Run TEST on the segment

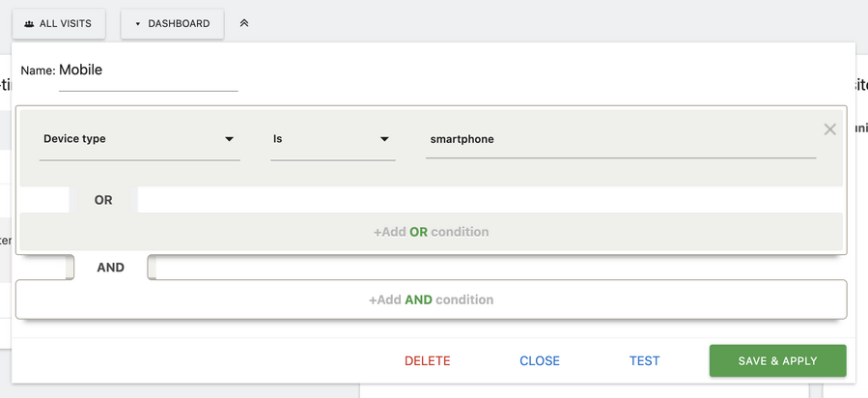[644, 361]
